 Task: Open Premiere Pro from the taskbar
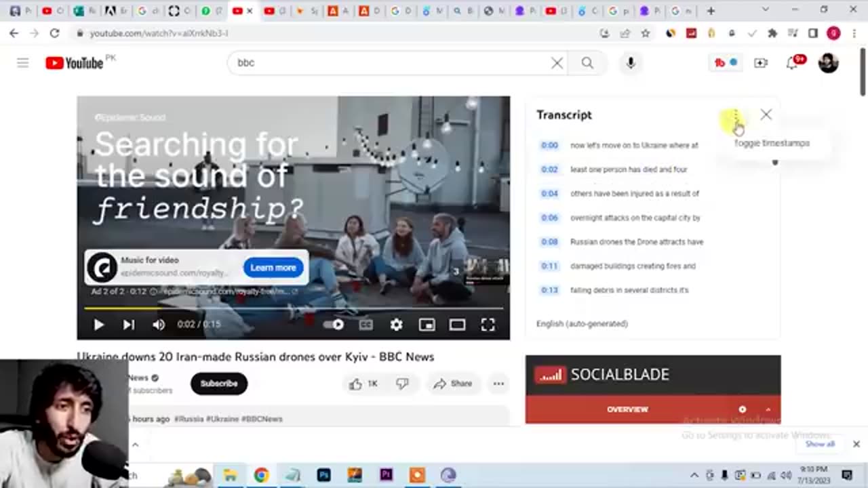tap(386, 475)
